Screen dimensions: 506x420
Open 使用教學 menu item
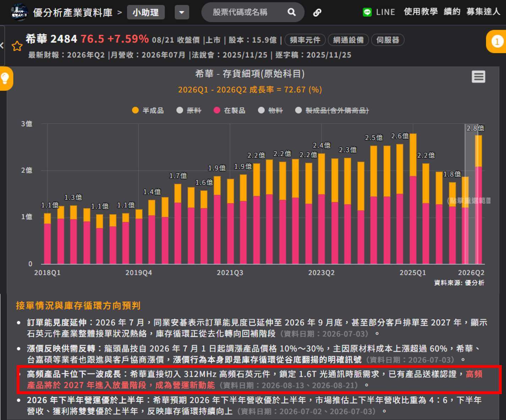tap(420, 12)
